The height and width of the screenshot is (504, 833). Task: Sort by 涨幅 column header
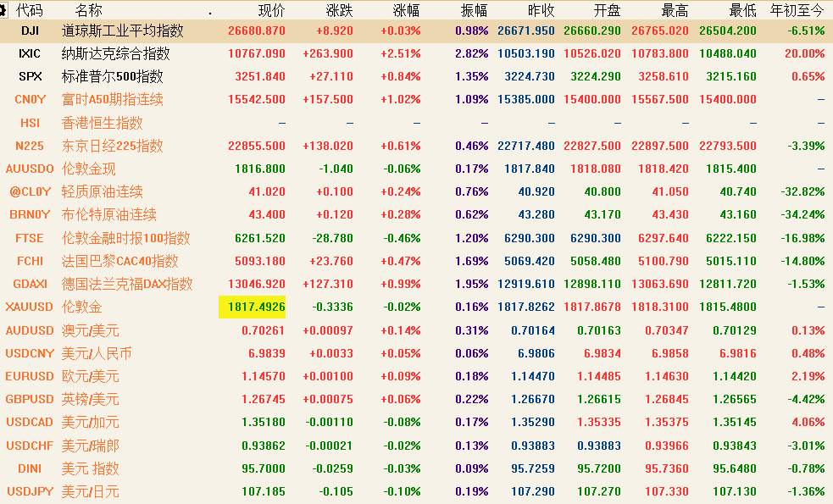tap(407, 10)
